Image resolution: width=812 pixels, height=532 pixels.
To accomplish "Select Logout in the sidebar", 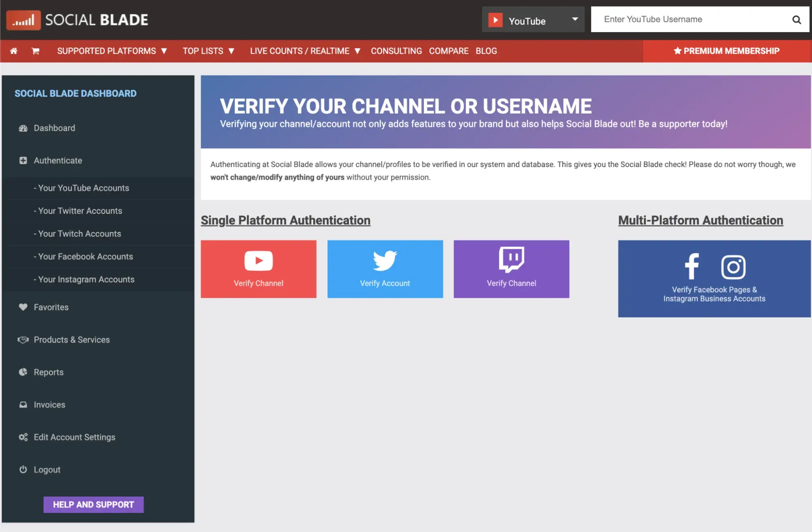I will 47,469.
